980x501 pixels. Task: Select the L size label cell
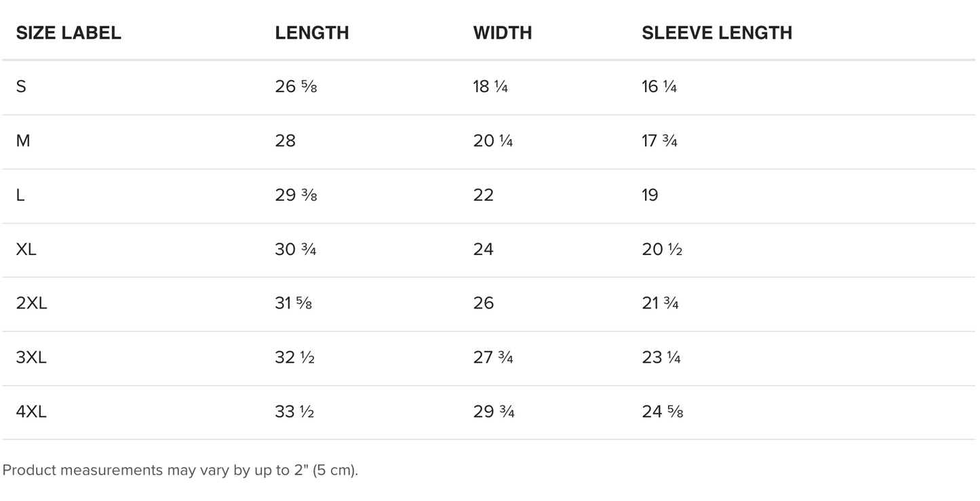click(20, 195)
